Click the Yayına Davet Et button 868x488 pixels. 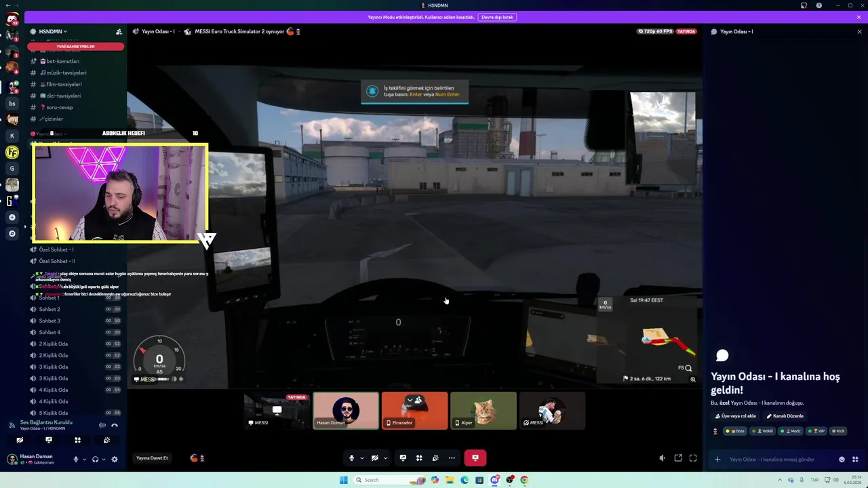coord(152,458)
